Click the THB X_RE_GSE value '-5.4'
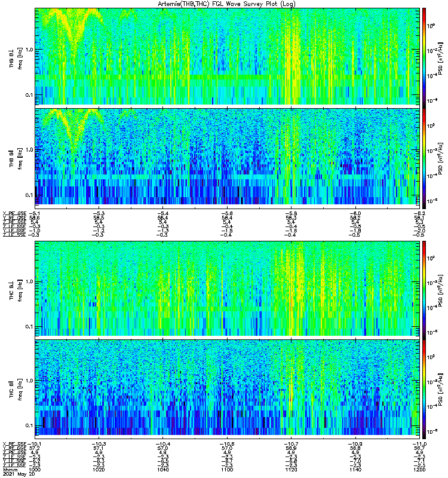Viewport: 448px width, 478px height. tap(162, 213)
